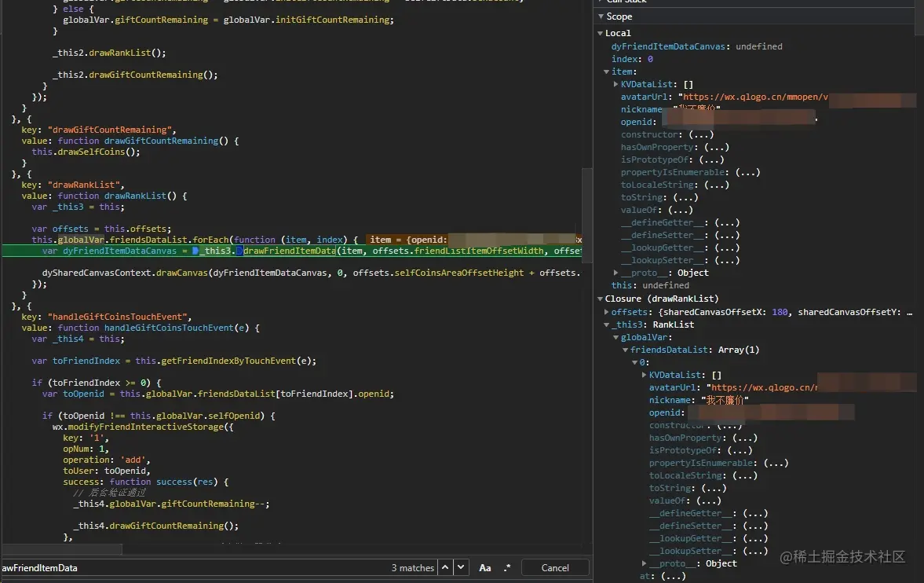Viewport: 924px width, 583px height.
Task: Cancel the find-in-file search
Action: coord(555,567)
